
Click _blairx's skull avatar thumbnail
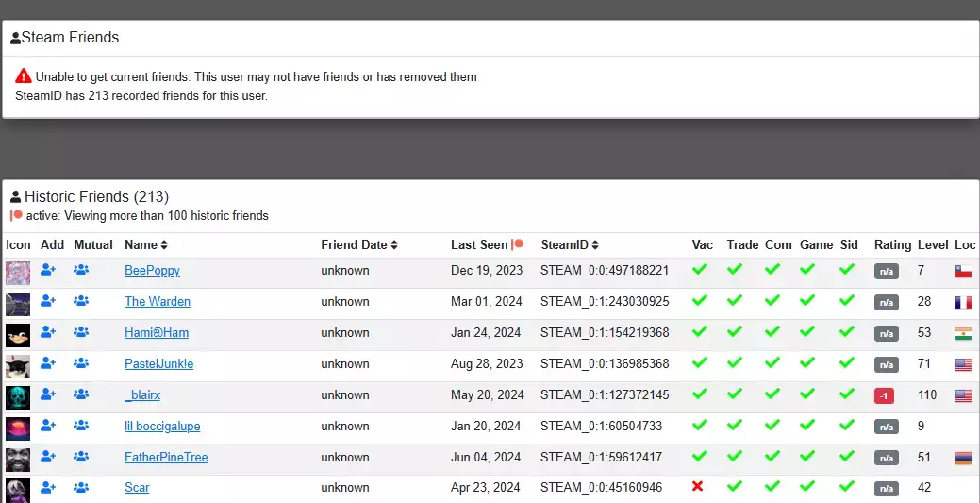point(18,397)
